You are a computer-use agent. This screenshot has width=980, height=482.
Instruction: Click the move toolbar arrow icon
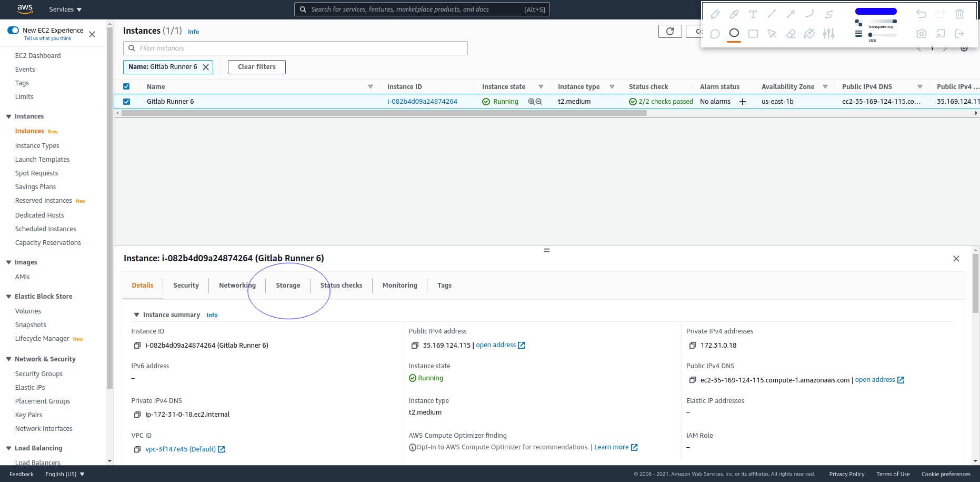click(941, 34)
